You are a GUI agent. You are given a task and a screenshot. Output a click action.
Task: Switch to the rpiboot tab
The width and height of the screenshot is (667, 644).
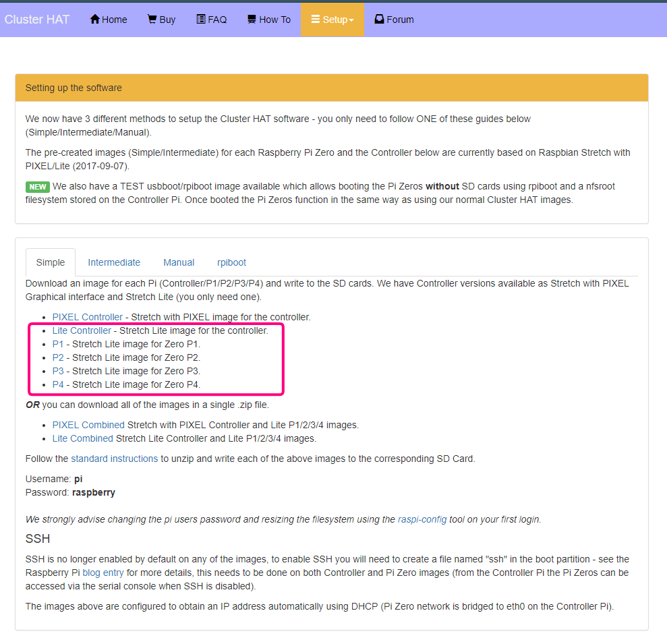231,262
